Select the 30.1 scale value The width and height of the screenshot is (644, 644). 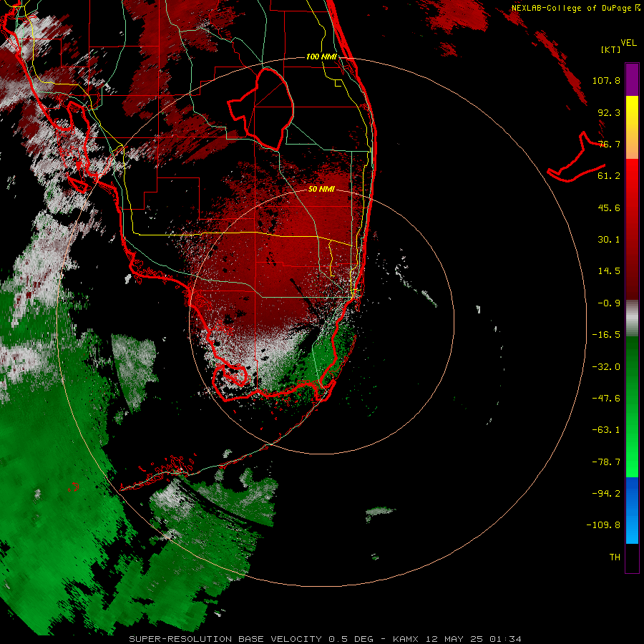coord(609,240)
